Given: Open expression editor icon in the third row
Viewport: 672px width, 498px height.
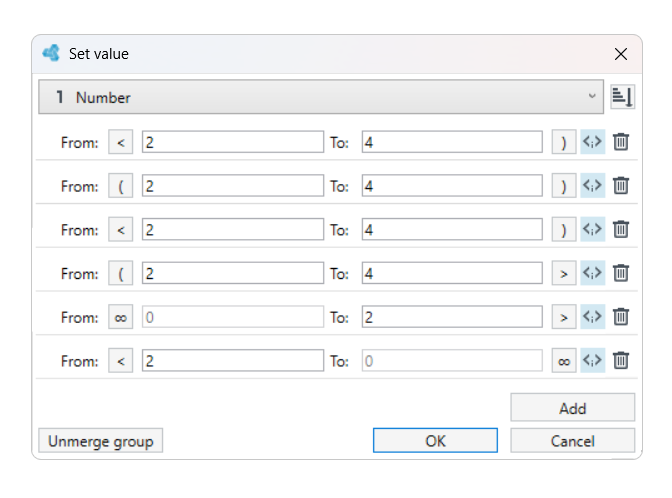Looking at the screenshot, I should coord(593,229).
